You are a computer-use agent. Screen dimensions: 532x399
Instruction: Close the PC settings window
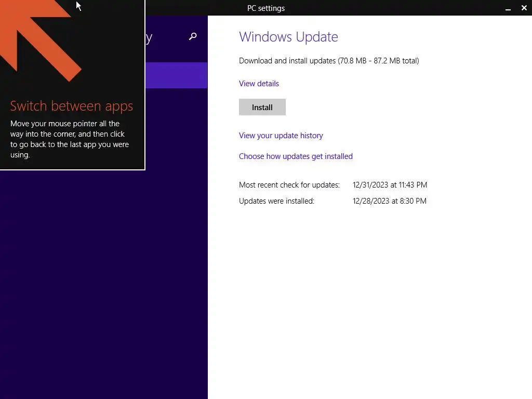[x=524, y=8]
